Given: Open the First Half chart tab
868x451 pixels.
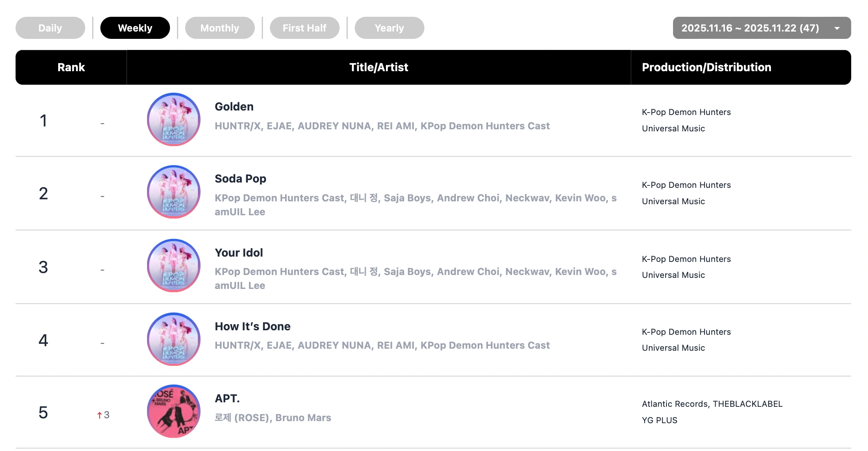Looking at the screenshot, I should pos(305,28).
